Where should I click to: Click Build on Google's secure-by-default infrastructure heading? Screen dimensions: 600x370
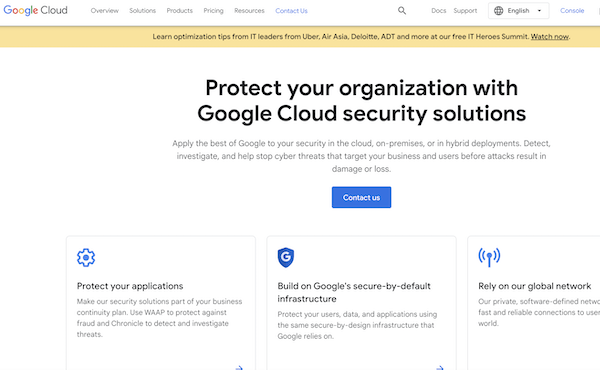pyautogui.click(x=354, y=292)
